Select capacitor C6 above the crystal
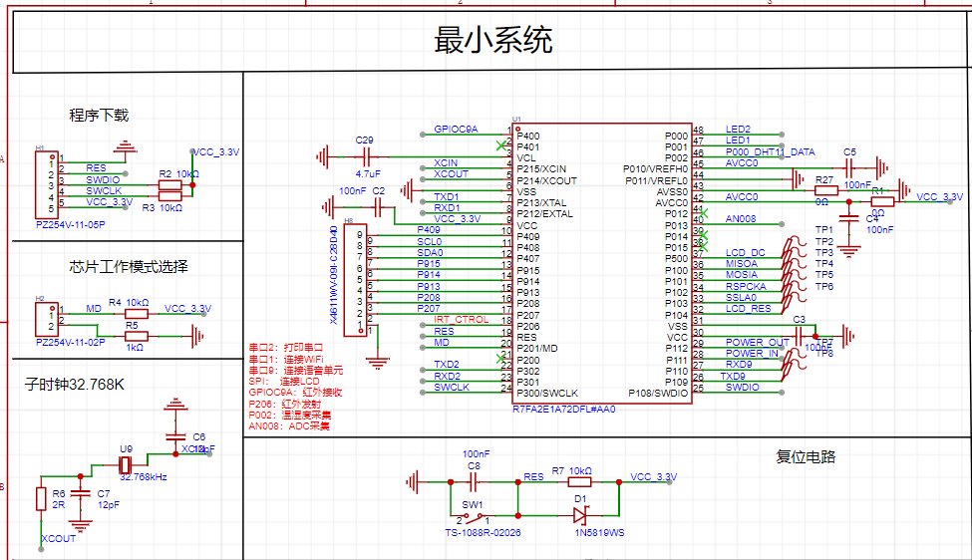This screenshot has height=560, width=972. click(x=175, y=436)
